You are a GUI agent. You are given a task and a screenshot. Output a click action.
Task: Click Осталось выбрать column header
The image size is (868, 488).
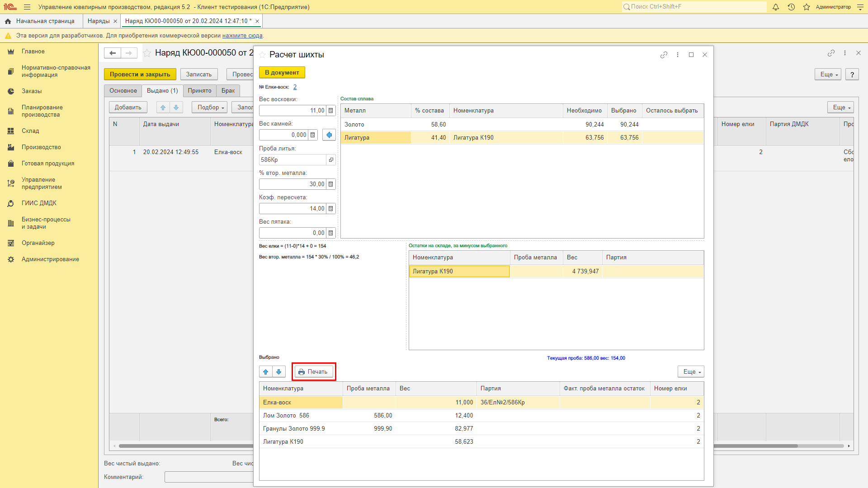(x=672, y=111)
